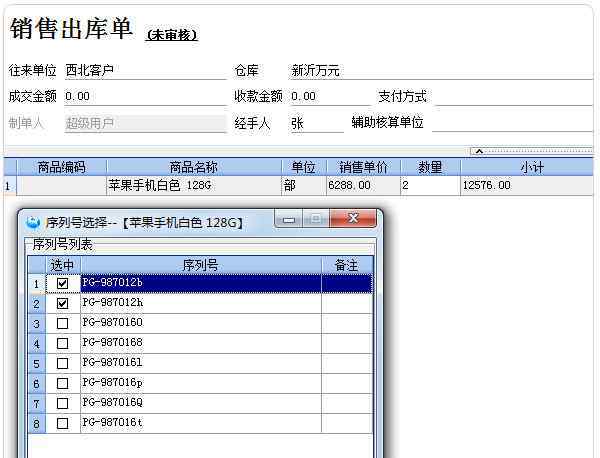Select the checkbox for serial PG-987016Q
Image resolution: width=600 pixels, height=458 pixels.
62,403
